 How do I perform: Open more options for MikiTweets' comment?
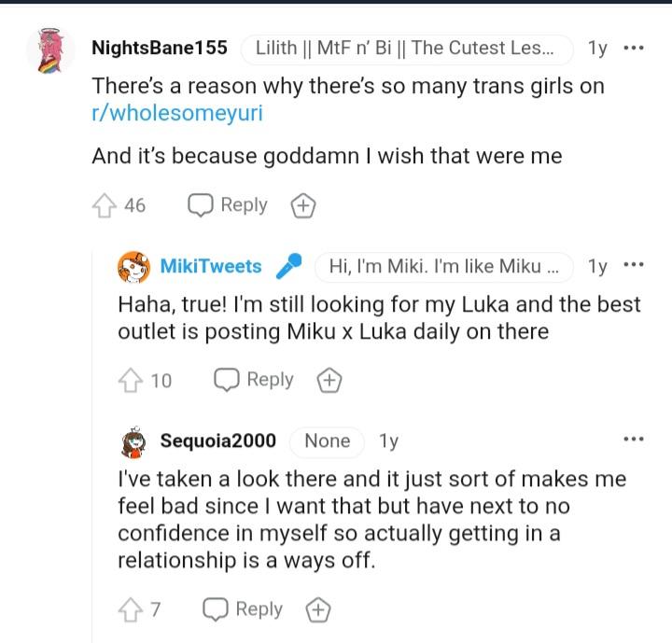pyautogui.click(x=634, y=266)
